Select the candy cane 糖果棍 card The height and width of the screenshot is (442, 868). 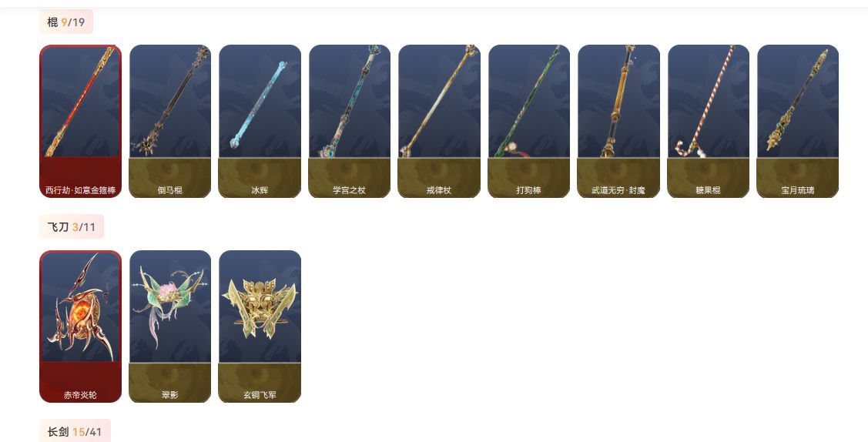(708, 121)
